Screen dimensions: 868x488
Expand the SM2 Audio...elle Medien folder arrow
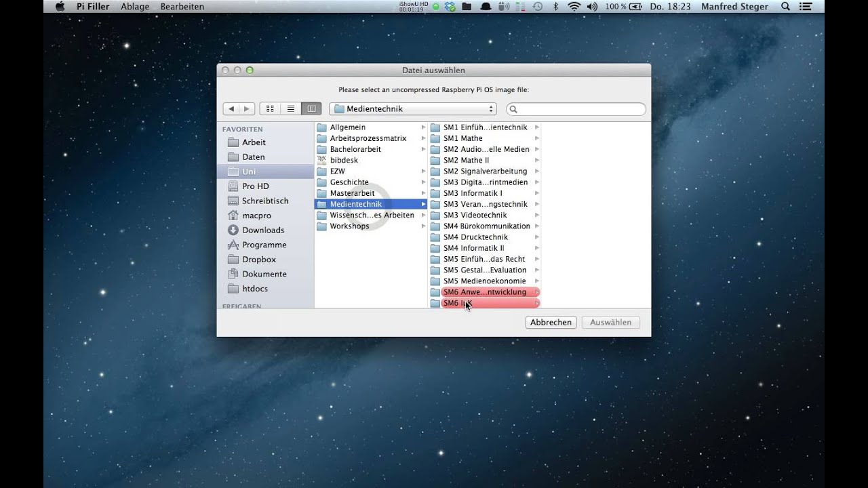click(536, 149)
